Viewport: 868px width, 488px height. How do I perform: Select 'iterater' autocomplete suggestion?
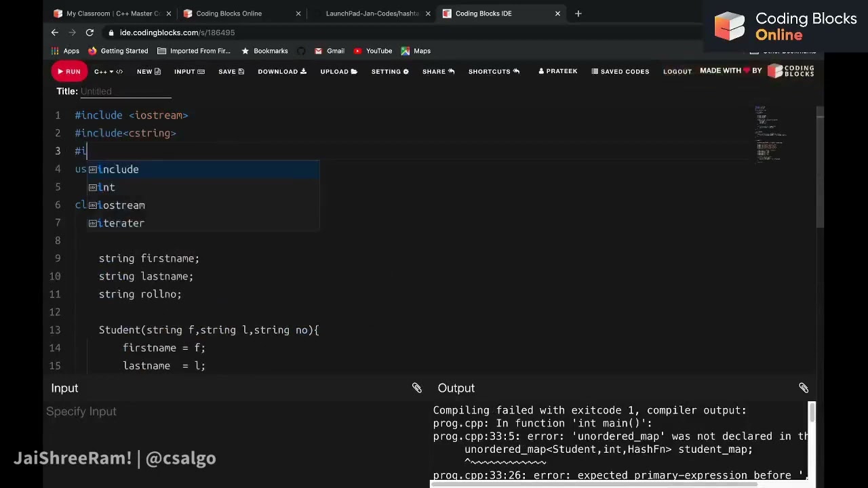[x=203, y=223]
